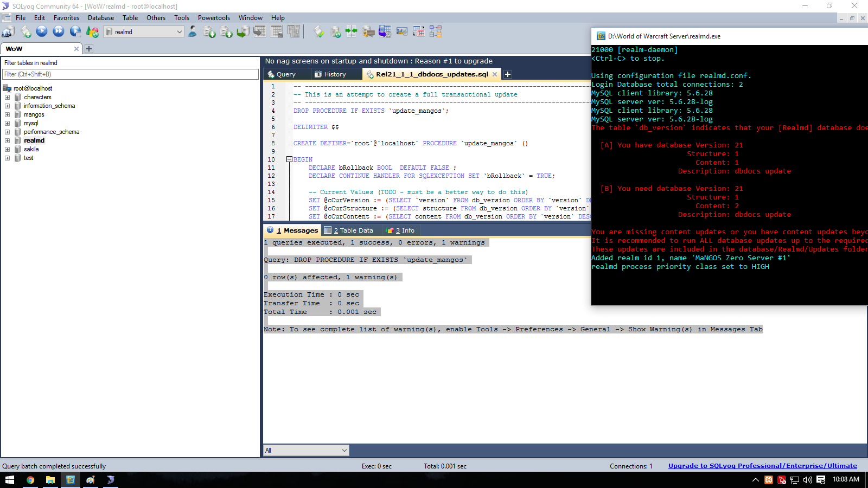
Task: Expand the performance_schema database node
Action: [8, 132]
